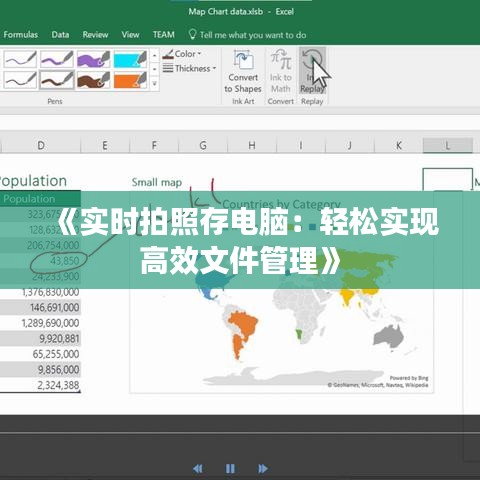This screenshot has height=480, width=480.
Task: Select column L header
Action: tap(448, 145)
